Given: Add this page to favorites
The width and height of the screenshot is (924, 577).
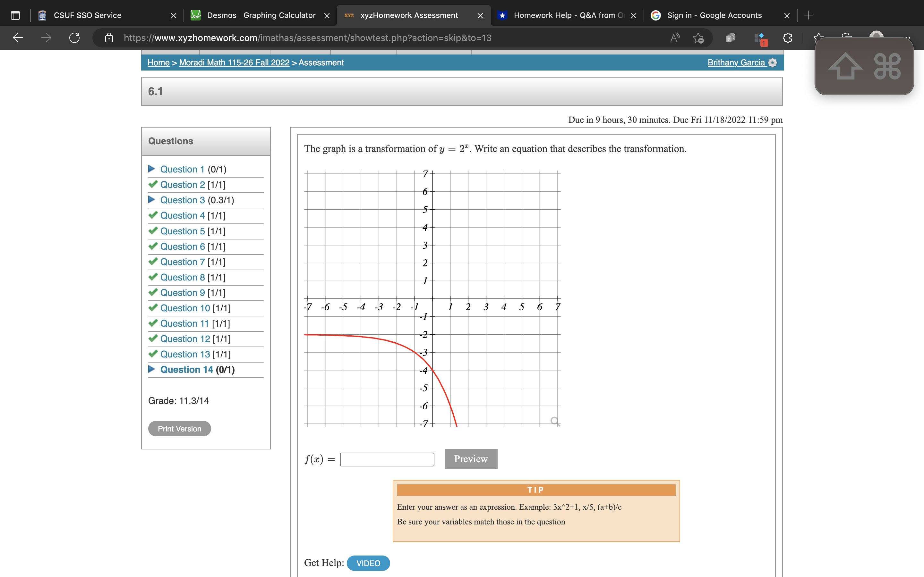Looking at the screenshot, I should tap(698, 38).
